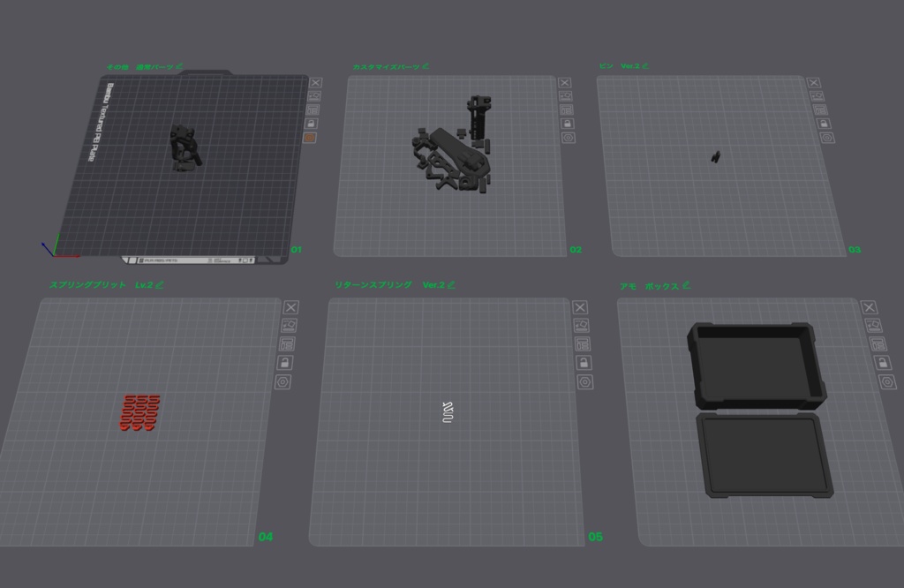Image resolution: width=904 pixels, height=588 pixels.
Task: Select the white return spring on plate 05
Action: tap(448, 412)
